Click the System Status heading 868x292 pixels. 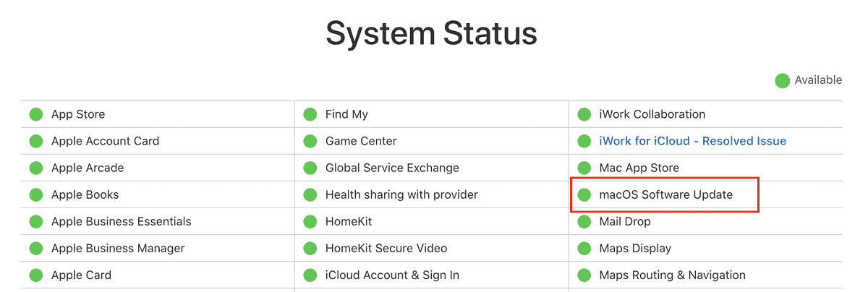tap(431, 33)
